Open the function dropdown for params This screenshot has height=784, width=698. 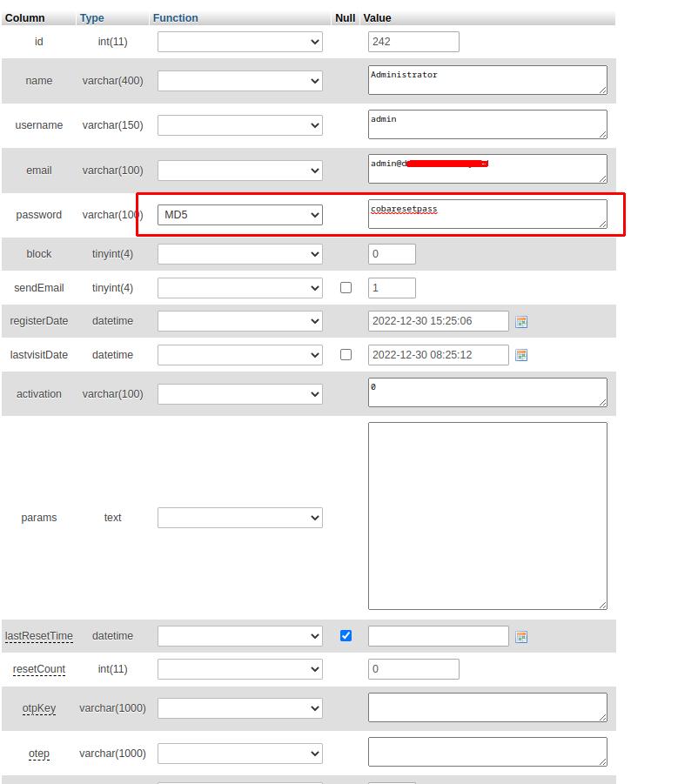tap(239, 518)
